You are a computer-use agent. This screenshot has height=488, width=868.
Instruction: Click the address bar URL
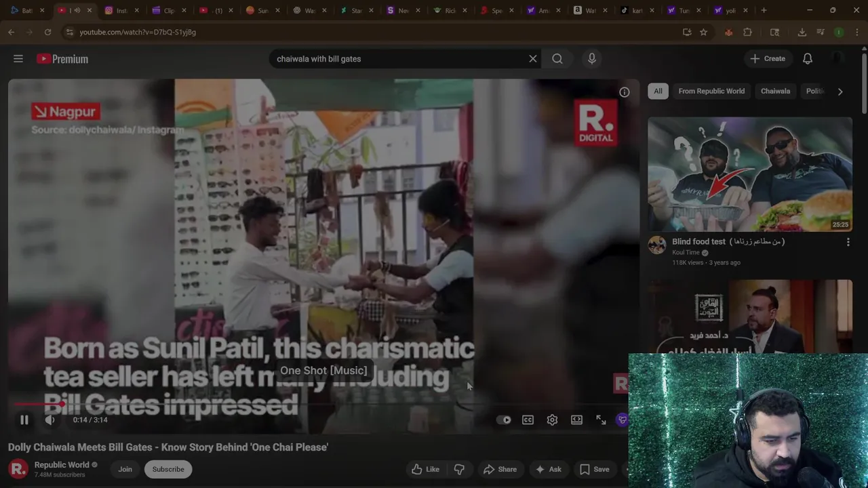(138, 32)
